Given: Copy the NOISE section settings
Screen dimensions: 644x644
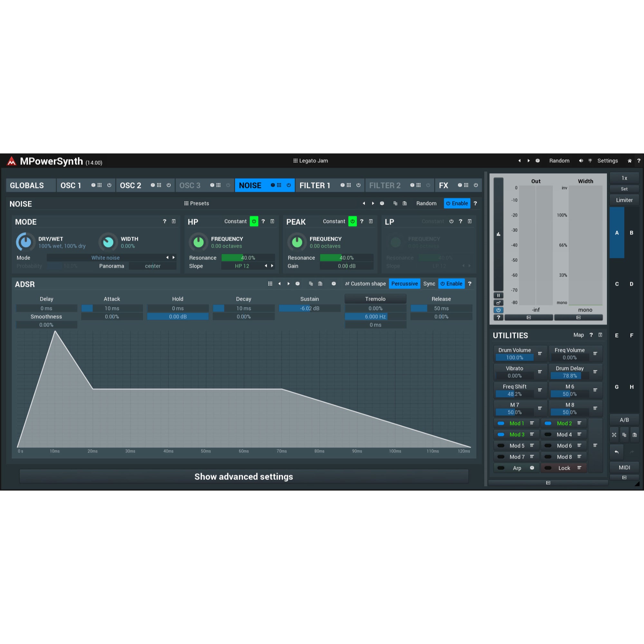Looking at the screenshot, I should (395, 203).
